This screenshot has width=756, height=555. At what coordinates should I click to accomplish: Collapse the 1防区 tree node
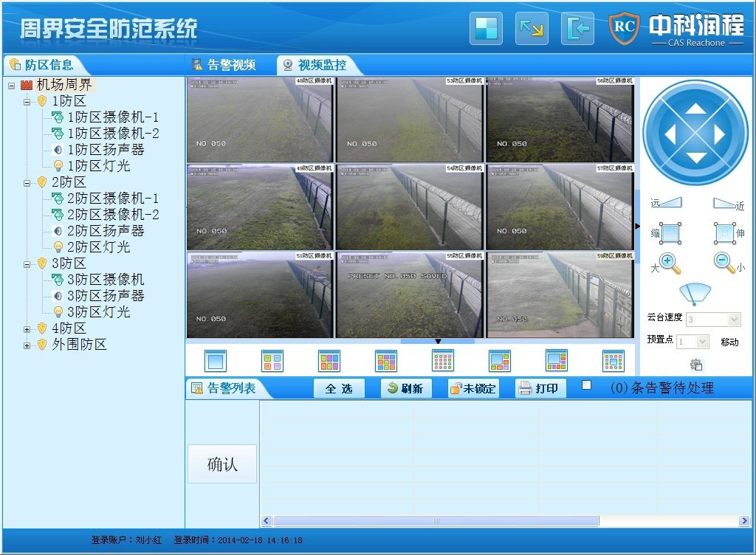[x=27, y=102]
